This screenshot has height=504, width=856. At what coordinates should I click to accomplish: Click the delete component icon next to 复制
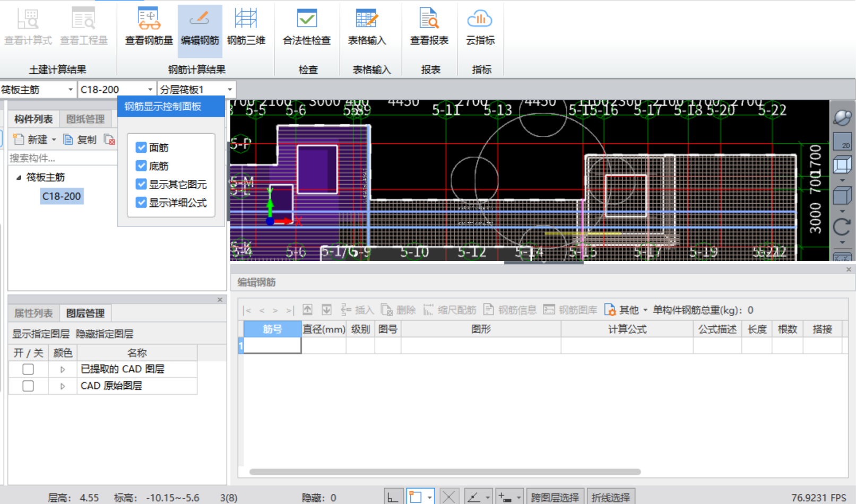[x=109, y=140]
